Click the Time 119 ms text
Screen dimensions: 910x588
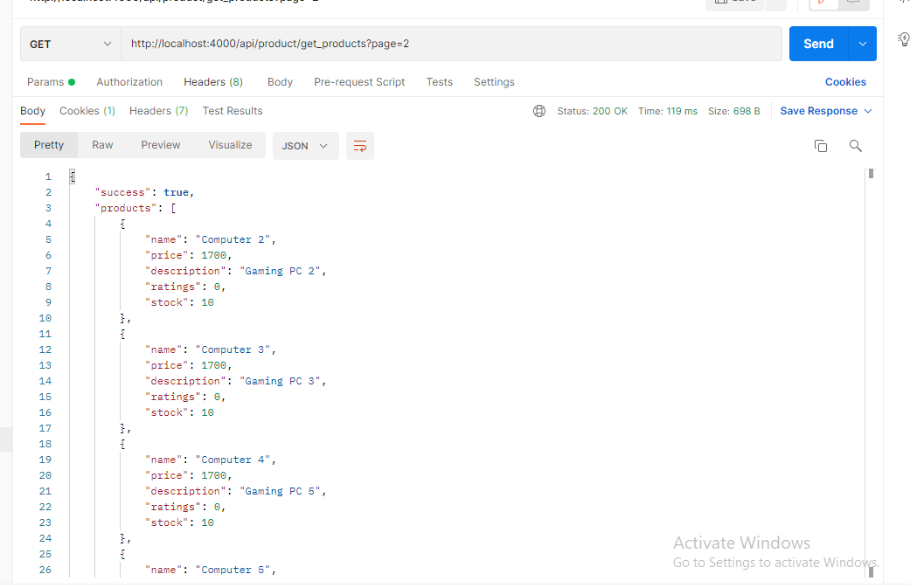[667, 111]
